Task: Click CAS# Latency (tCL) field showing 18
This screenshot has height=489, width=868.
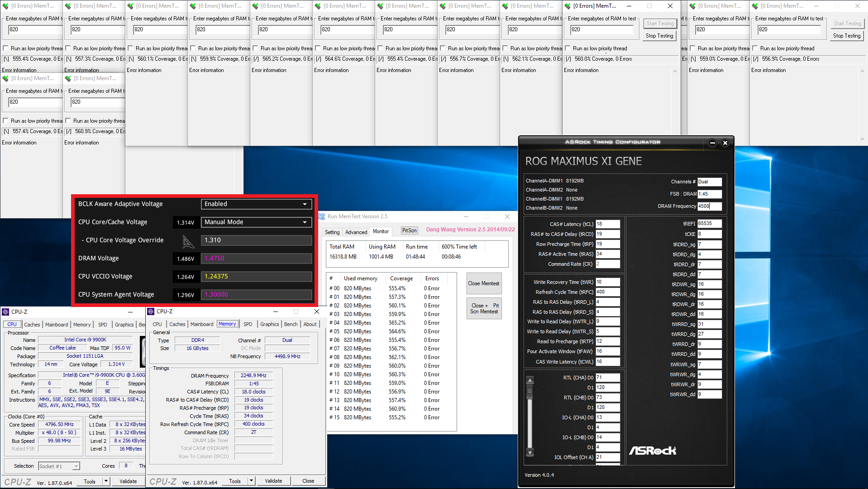Action: [608, 224]
